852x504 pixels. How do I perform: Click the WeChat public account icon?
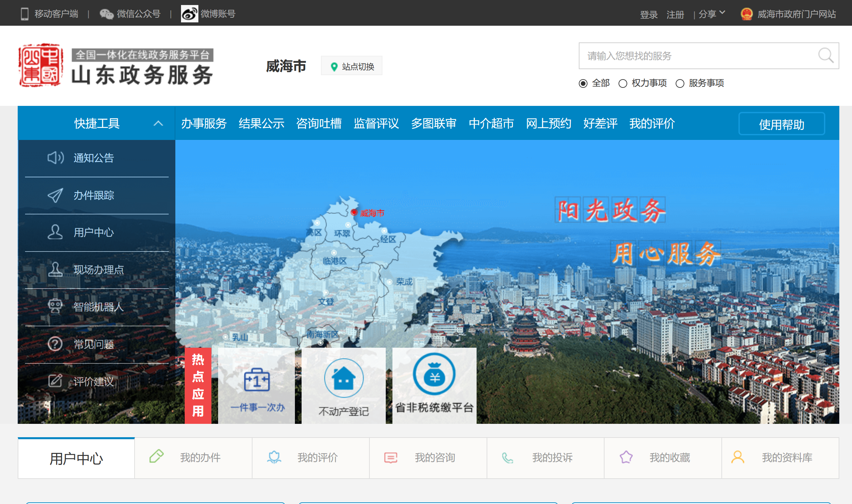click(x=106, y=14)
